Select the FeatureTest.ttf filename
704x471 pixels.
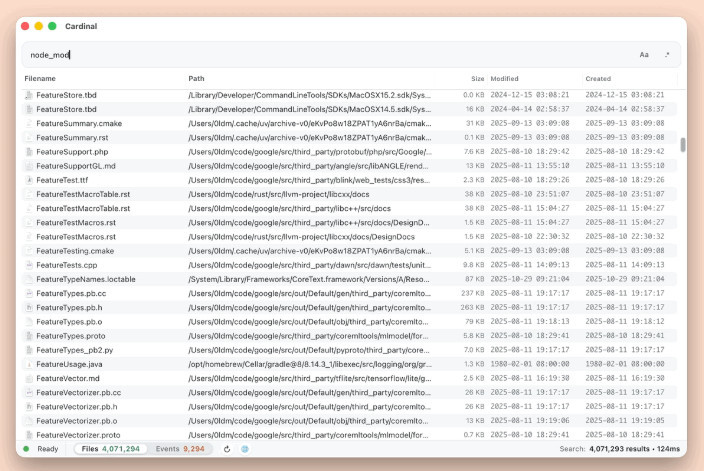pos(62,180)
